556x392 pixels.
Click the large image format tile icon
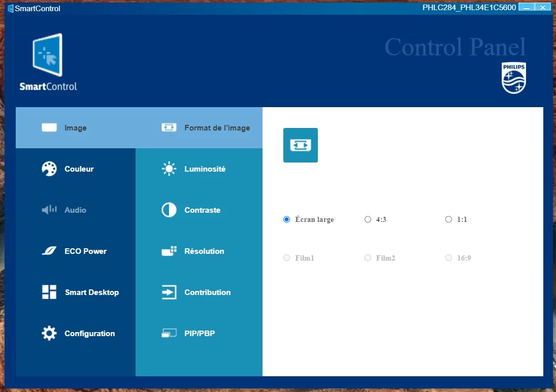click(300, 145)
